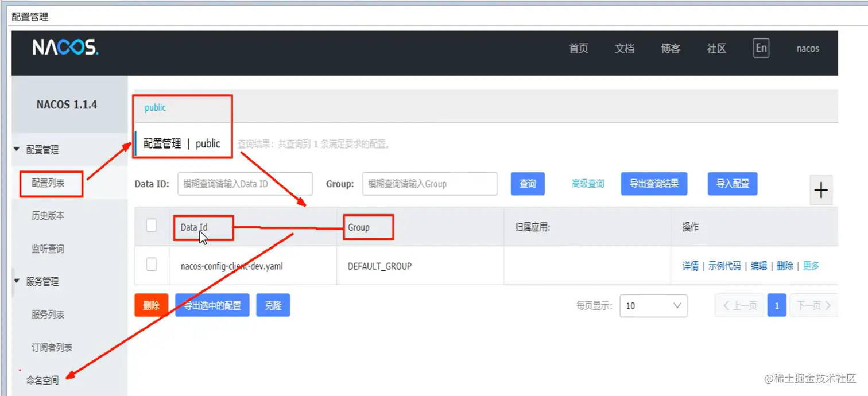Screen dimensions: 868x396
Task: Click 导出查询结果 button
Action: pos(654,184)
